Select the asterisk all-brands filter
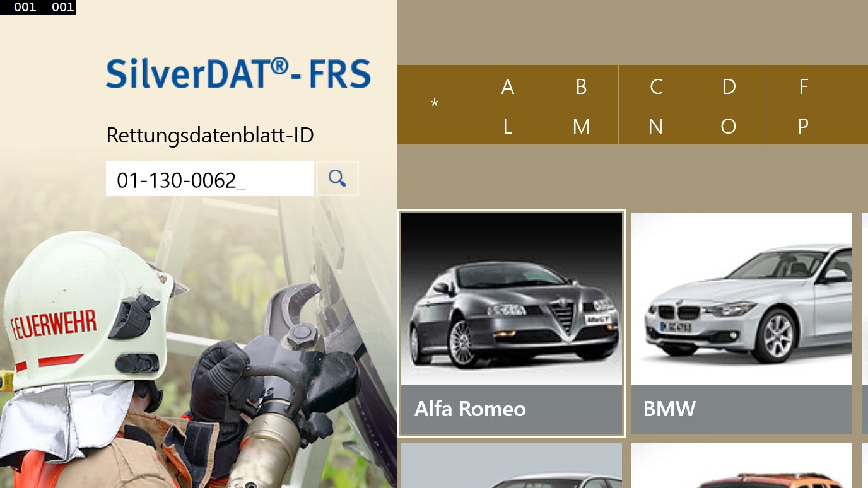 coord(434,105)
